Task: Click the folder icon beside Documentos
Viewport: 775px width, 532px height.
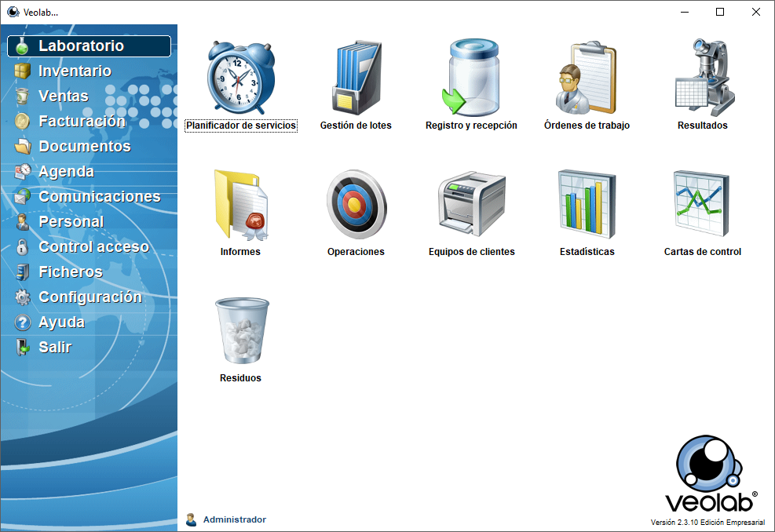Action: click(23, 146)
